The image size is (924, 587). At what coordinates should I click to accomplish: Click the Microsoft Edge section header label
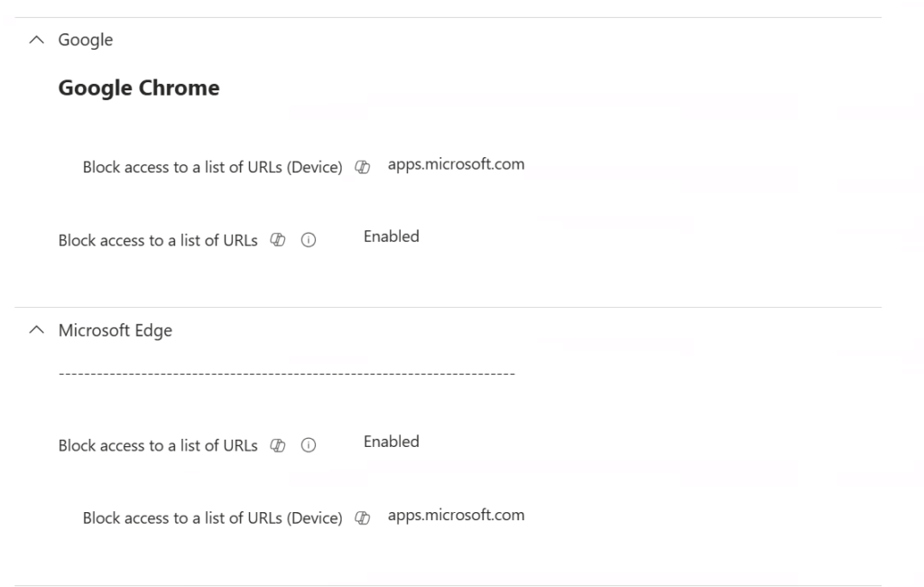pos(115,331)
